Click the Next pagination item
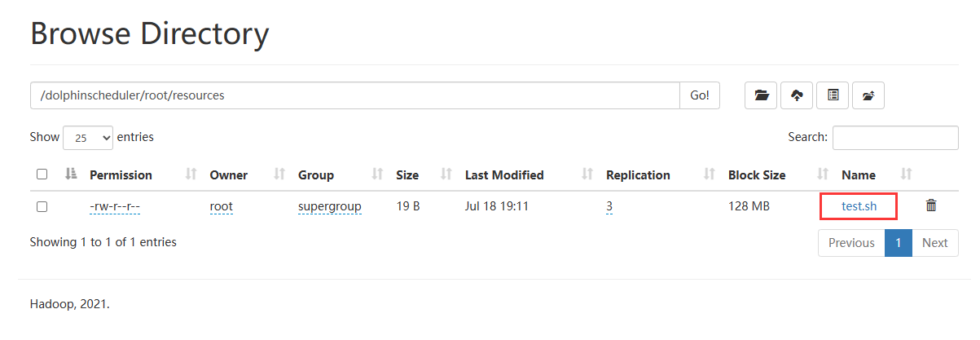Screen dimensions: 980x340 934,243
